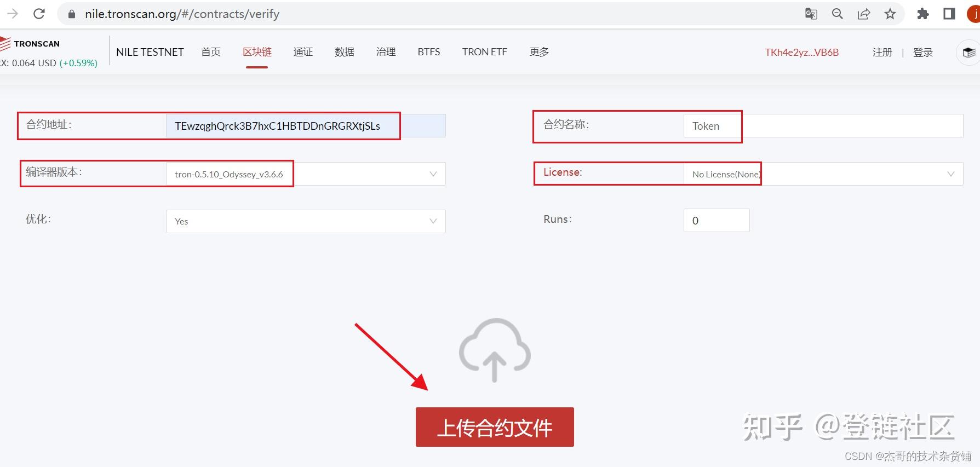Click the browser address bar URL
The width and height of the screenshot is (980, 467).
(x=182, y=14)
